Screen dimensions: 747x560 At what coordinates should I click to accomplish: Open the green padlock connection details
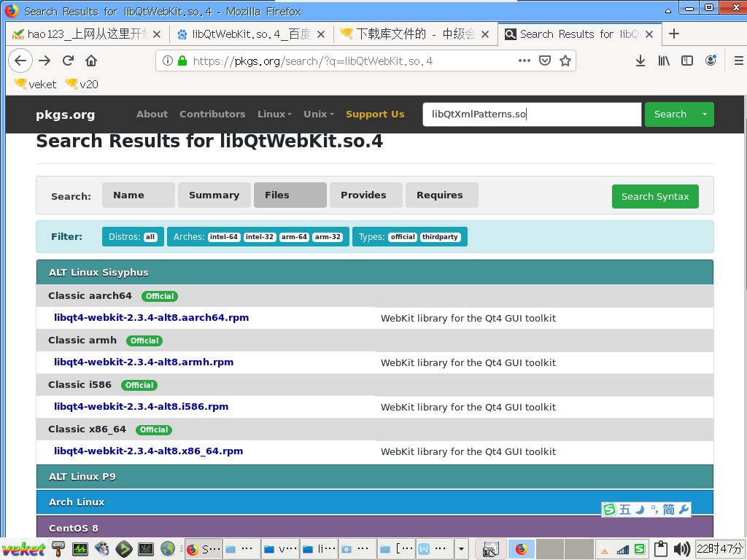[x=182, y=61]
